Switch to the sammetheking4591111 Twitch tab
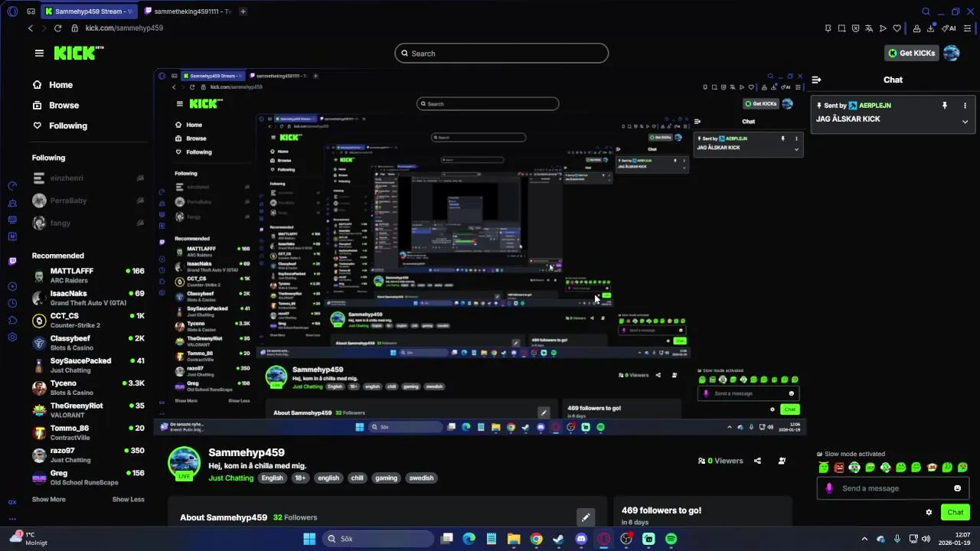Viewport: 980px width, 551px height. [x=188, y=11]
